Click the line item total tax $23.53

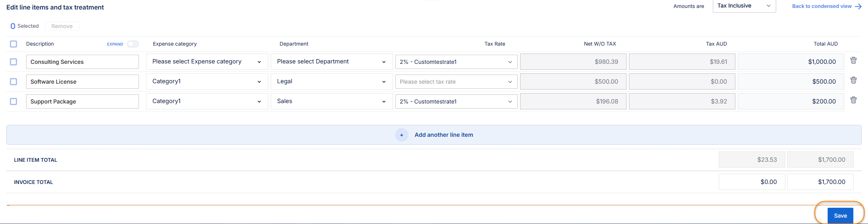click(x=752, y=160)
